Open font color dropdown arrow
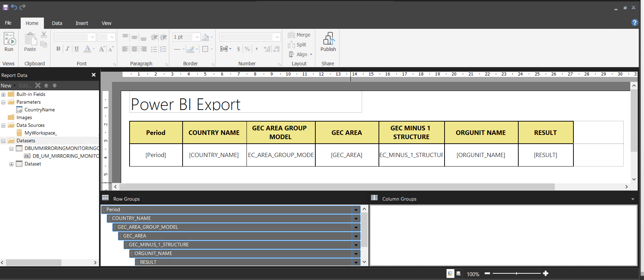Viewport: 644px width, 280px height. click(x=94, y=49)
